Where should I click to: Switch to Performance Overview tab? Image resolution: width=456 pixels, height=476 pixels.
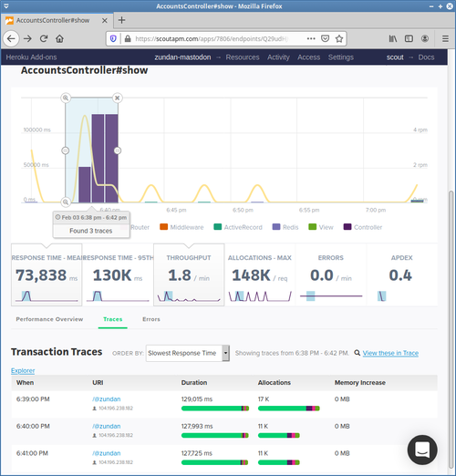pyautogui.click(x=49, y=319)
